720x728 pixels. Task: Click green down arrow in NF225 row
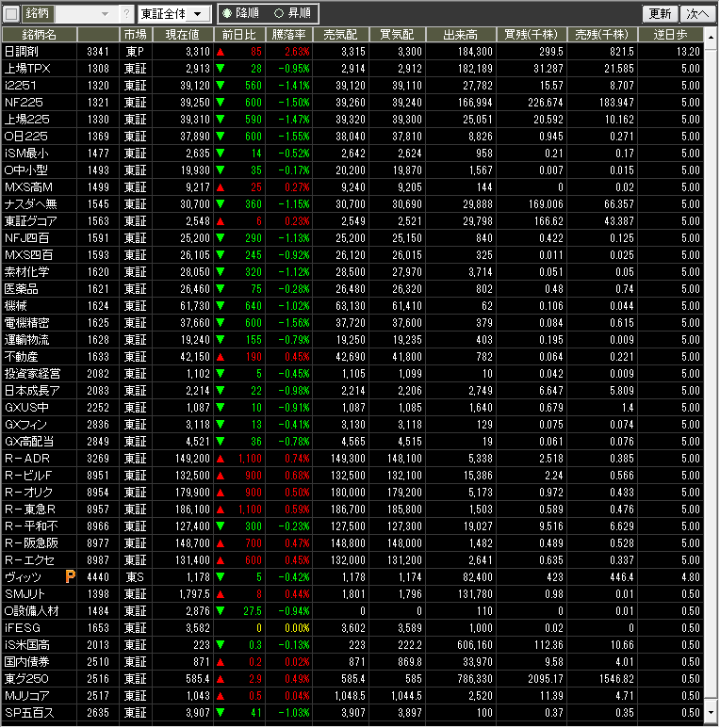click(x=221, y=103)
